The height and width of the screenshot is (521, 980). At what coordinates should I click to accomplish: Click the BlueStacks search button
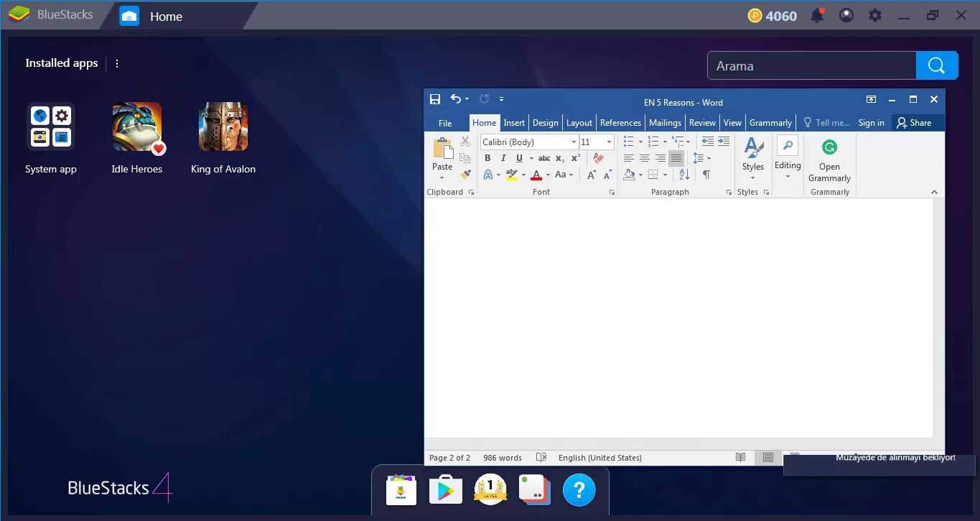(x=937, y=65)
